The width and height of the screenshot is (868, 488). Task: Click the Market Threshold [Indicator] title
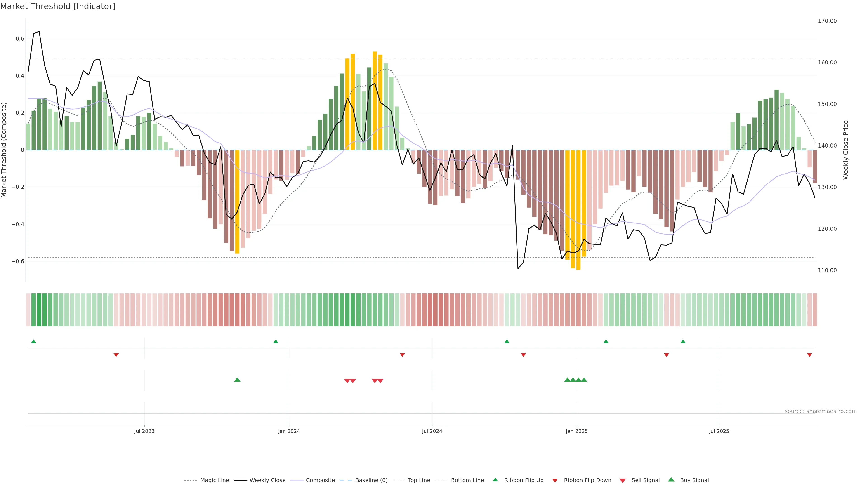tap(58, 6)
